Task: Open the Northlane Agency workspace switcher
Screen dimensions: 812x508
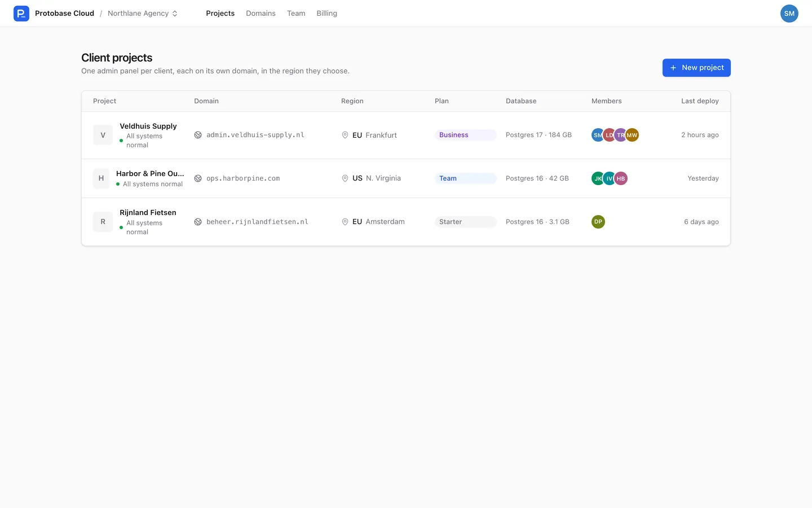Action: click(x=143, y=14)
